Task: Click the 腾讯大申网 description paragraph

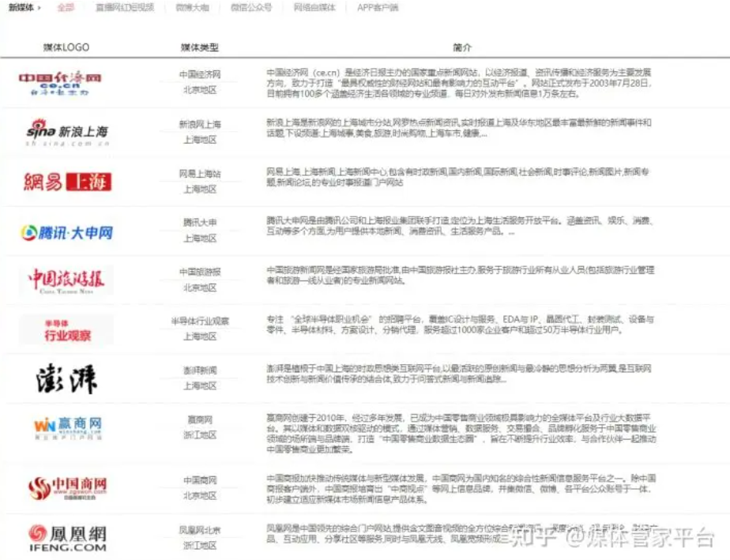Action: pos(460,226)
